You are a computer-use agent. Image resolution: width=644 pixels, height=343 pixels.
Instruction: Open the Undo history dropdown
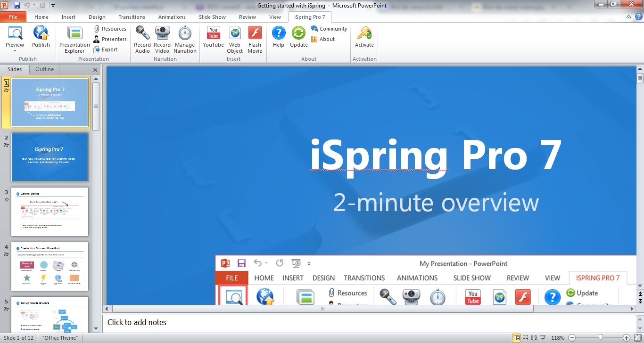coord(34,6)
